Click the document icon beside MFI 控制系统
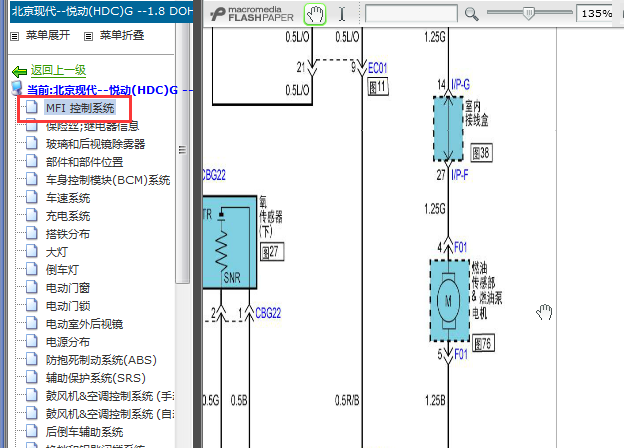The height and width of the screenshot is (448, 624). (x=31, y=107)
